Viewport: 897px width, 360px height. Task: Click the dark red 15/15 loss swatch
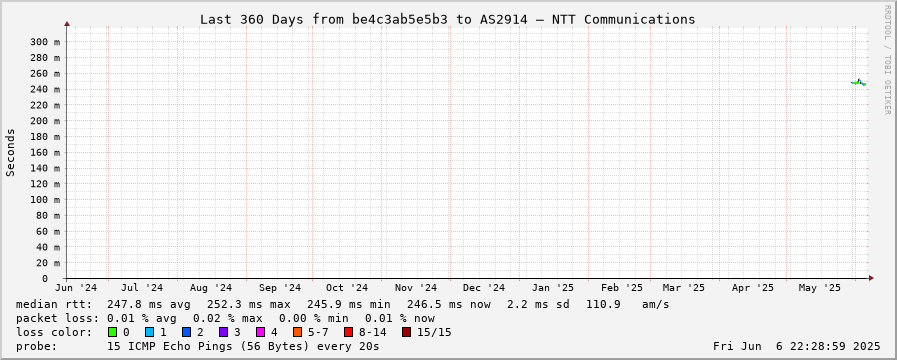click(x=406, y=332)
